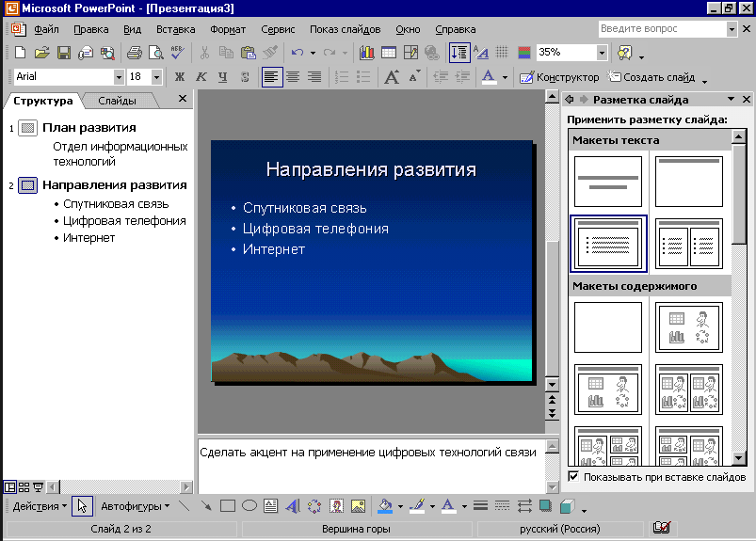Screen dimensions: 756x541
Task: Draw a rectangle with the rectangle tool
Action: point(228,506)
